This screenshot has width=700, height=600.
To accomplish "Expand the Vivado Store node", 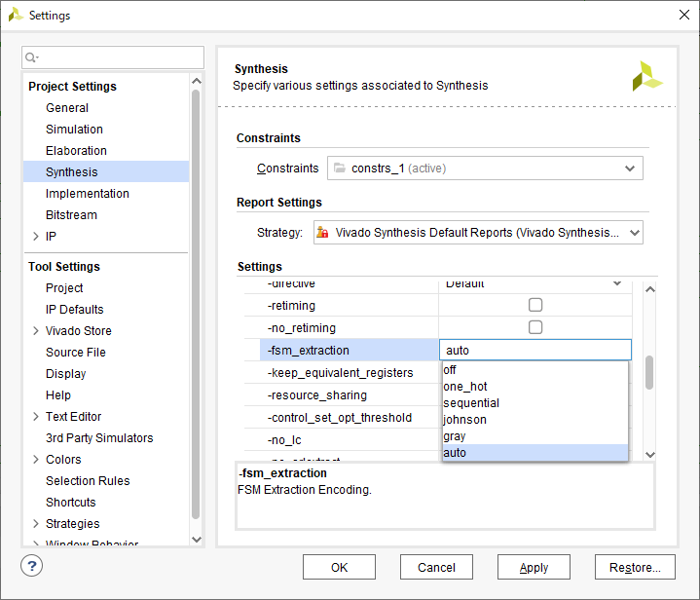I will click(x=36, y=330).
